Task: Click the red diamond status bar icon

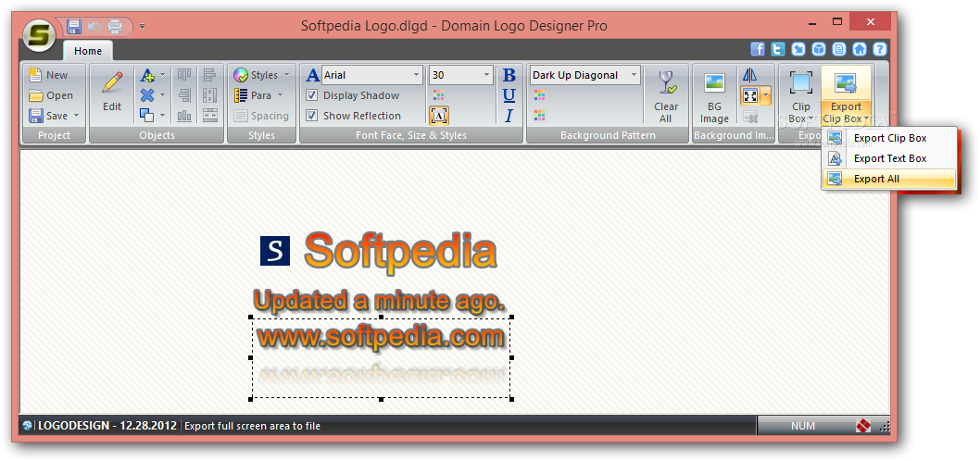Action: 863,426
